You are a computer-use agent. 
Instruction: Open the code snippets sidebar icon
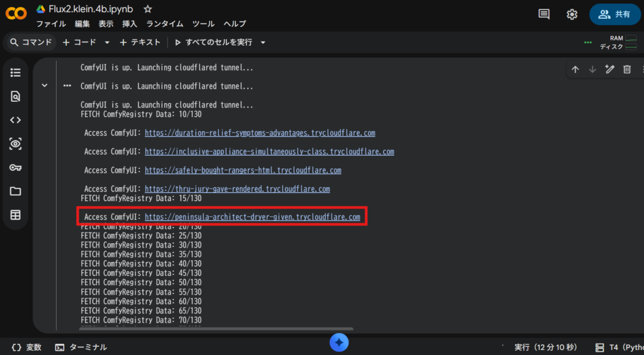[16, 120]
